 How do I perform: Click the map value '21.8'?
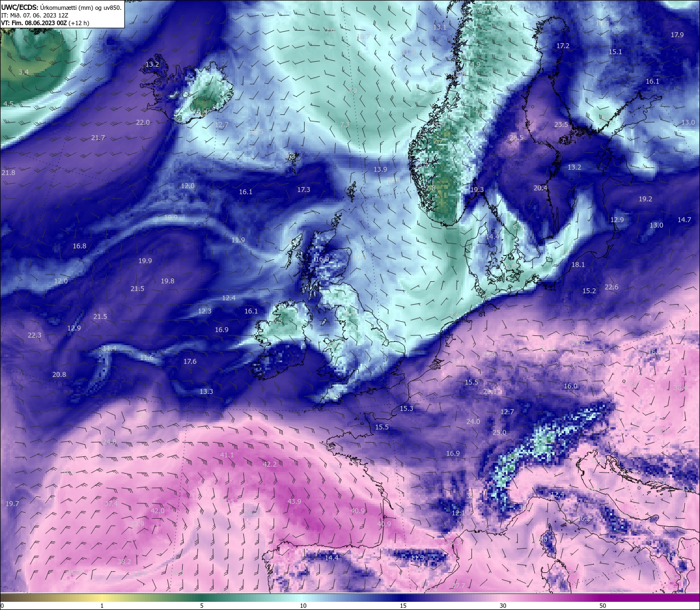[x=8, y=173]
